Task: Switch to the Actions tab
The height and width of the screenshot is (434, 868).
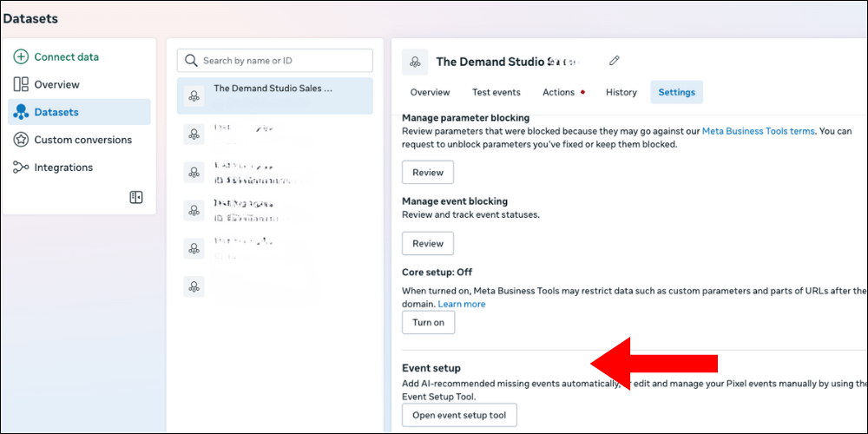Action: pos(558,93)
